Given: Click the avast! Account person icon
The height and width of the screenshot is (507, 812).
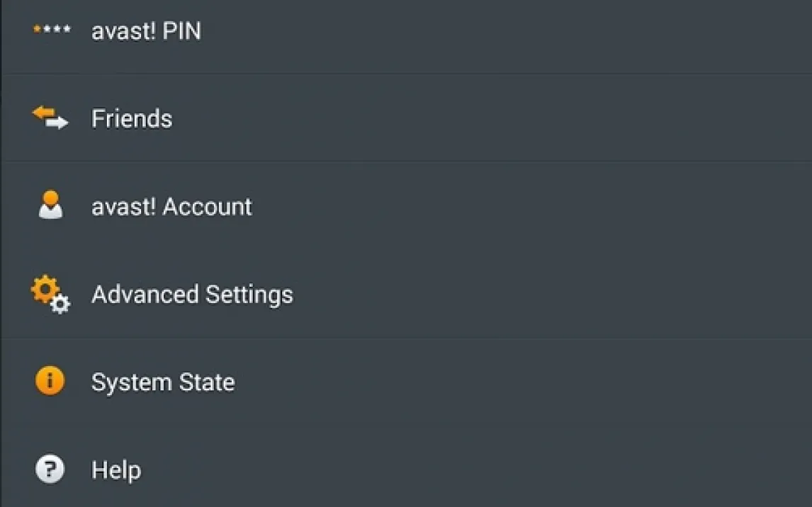Looking at the screenshot, I should point(50,205).
